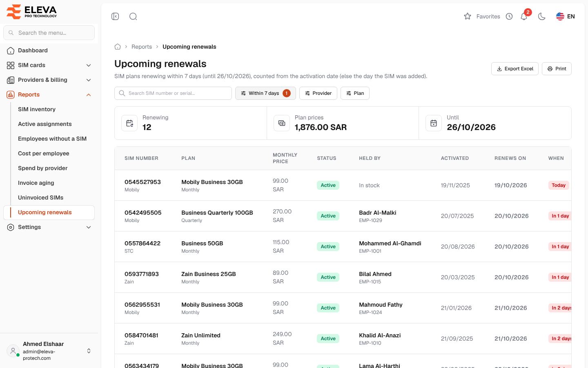This screenshot has height=368, width=588.
Task: Open Cost per employee report
Action: pyautogui.click(x=44, y=153)
